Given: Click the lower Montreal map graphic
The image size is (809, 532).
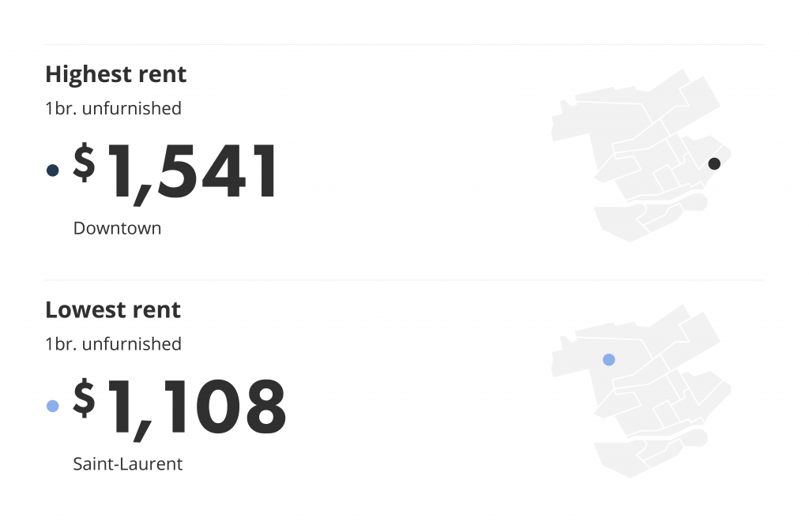Looking at the screenshot, I should pos(642,391).
